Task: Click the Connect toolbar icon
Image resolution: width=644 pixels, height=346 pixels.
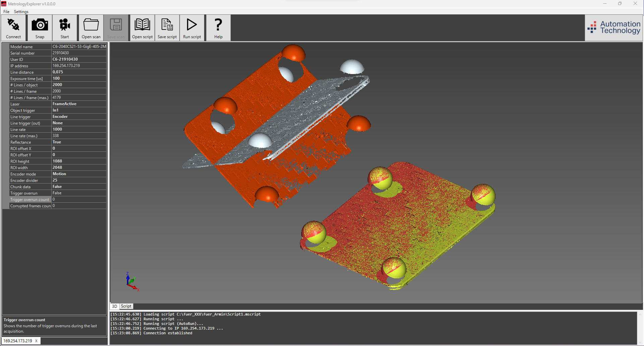Action: 13,28
